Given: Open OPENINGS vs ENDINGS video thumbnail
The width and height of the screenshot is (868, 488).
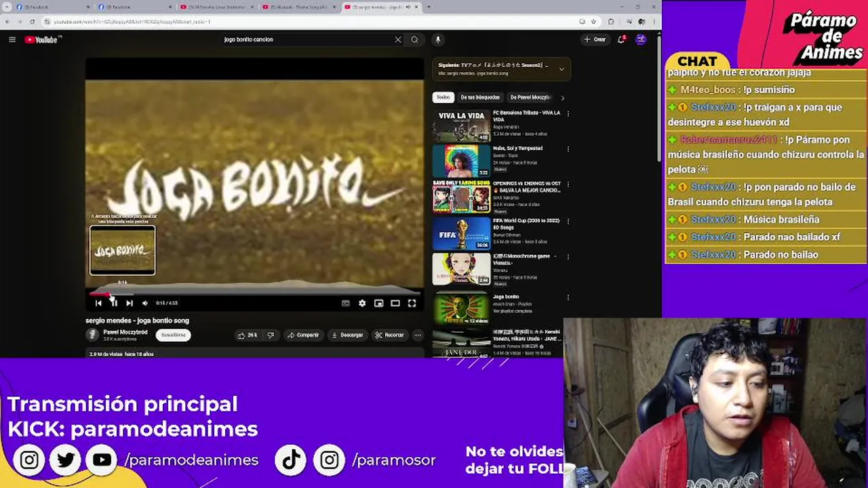Looking at the screenshot, I should (x=461, y=197).
